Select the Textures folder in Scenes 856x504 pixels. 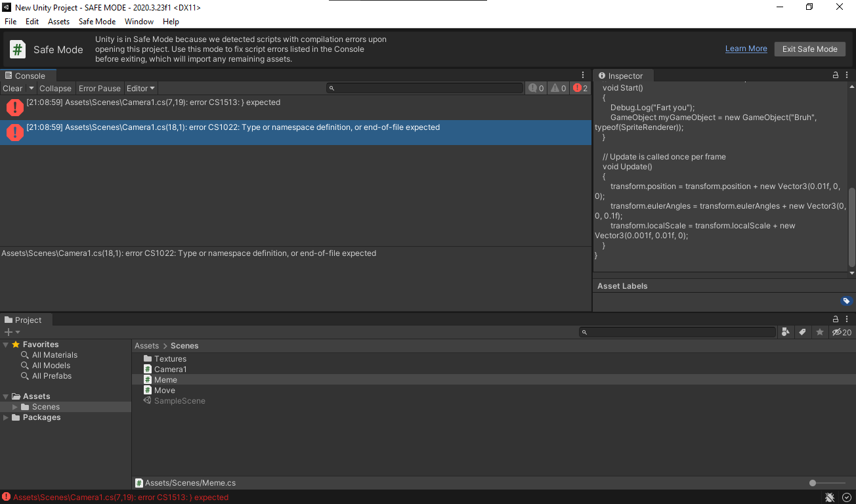point(170,359)
